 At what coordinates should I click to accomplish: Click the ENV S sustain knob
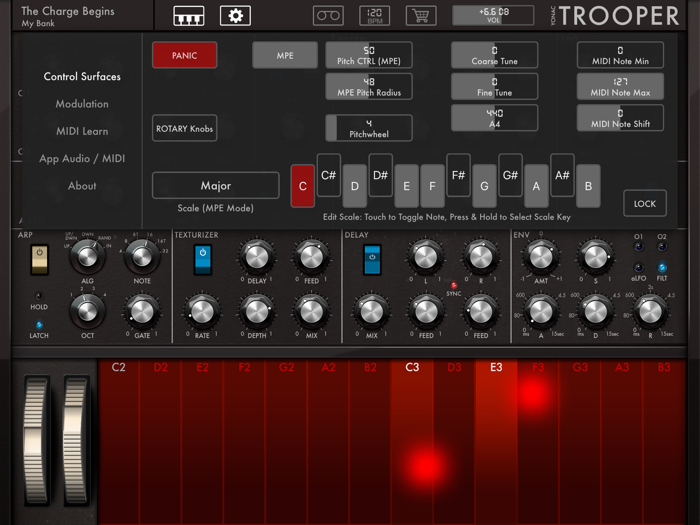pyautogui.click(x=596, y=257)
